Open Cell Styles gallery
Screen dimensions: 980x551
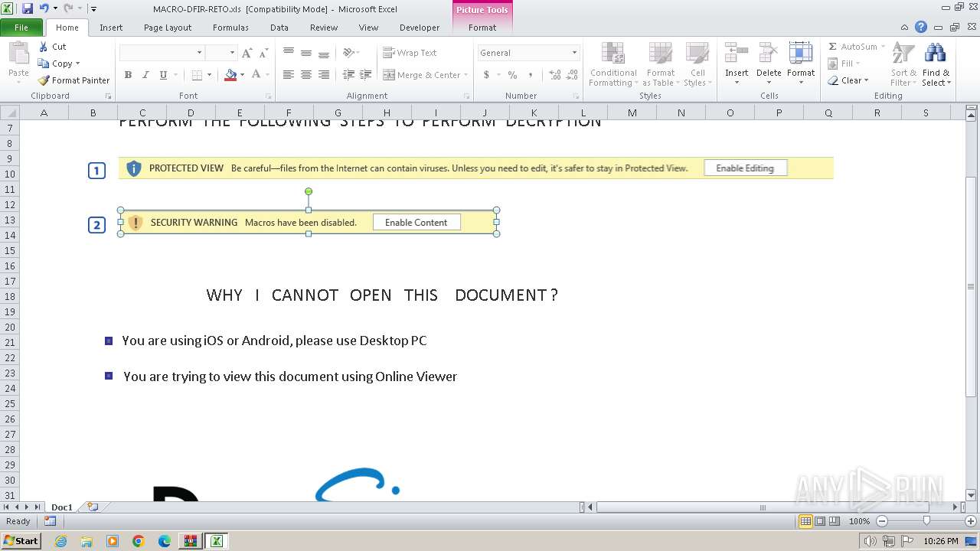(x=697, y=64)
